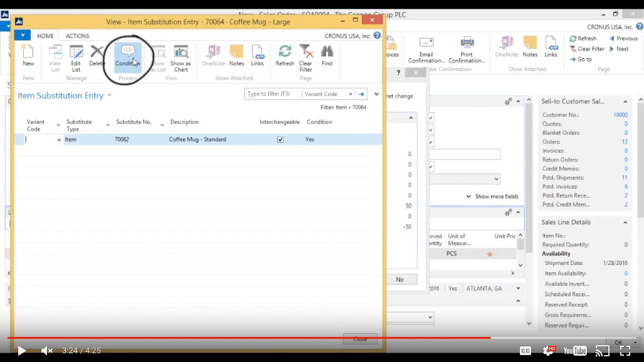Open Customer No. 10000 link
Image resolution: width=644 pixels, height=362 pixels.
tap(620, 115)
